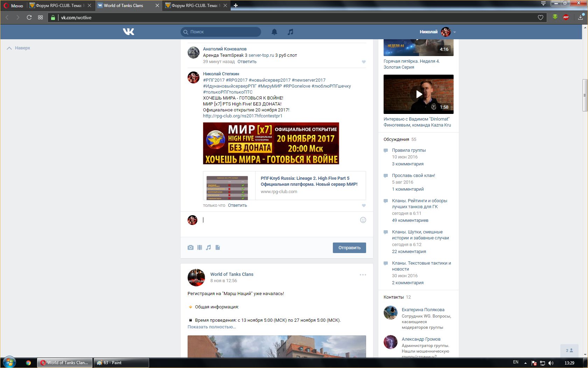Go back in browser history

[x=7, y=18]
